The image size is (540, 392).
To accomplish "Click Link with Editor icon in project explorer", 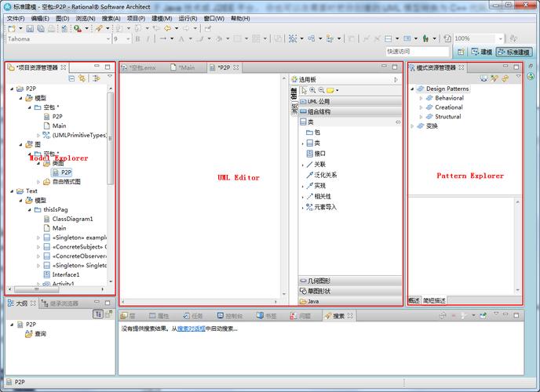I will click(82, 78).
